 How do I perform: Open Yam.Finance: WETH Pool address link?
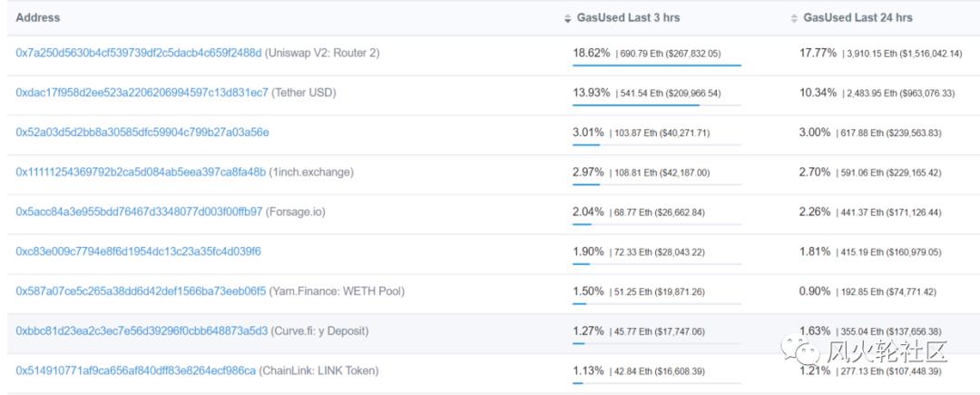click(141, 291)
